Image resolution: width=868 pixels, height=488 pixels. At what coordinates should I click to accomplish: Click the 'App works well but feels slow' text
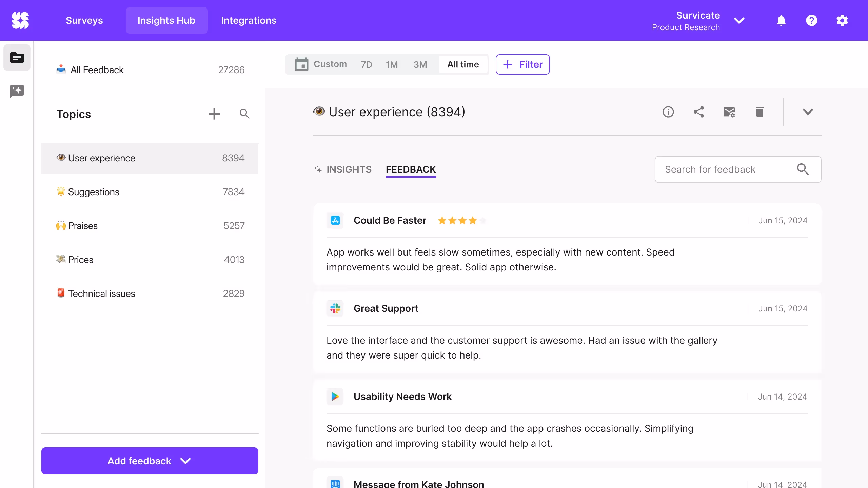click(x=500, y=260)
